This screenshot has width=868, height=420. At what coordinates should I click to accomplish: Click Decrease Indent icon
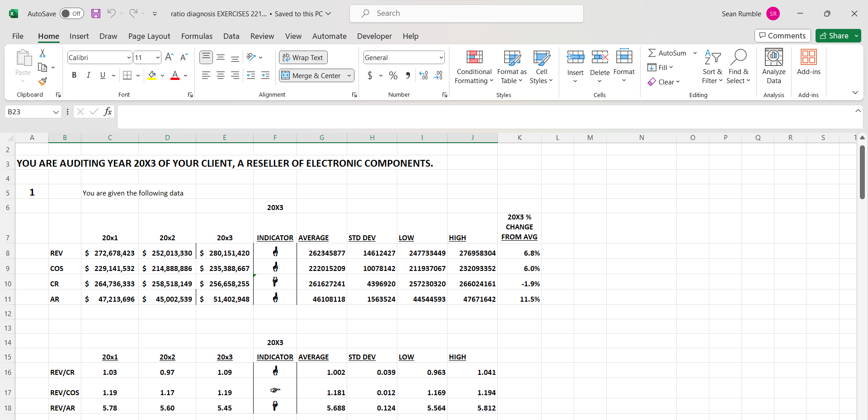pyautogui.click(x=251, y=75)
